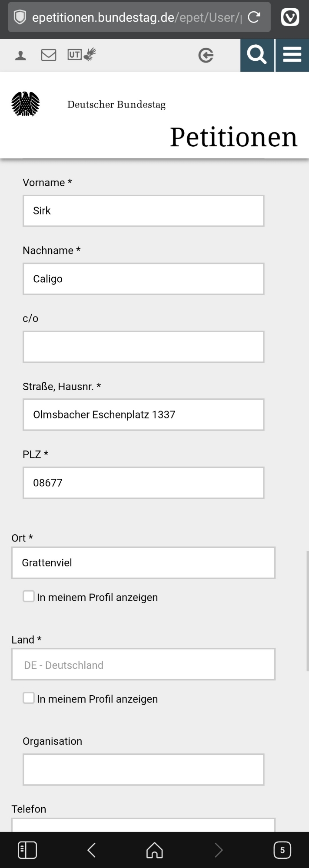Open the user account icon
The width and height of the screenshot is (309, 868).
(20, 56)
